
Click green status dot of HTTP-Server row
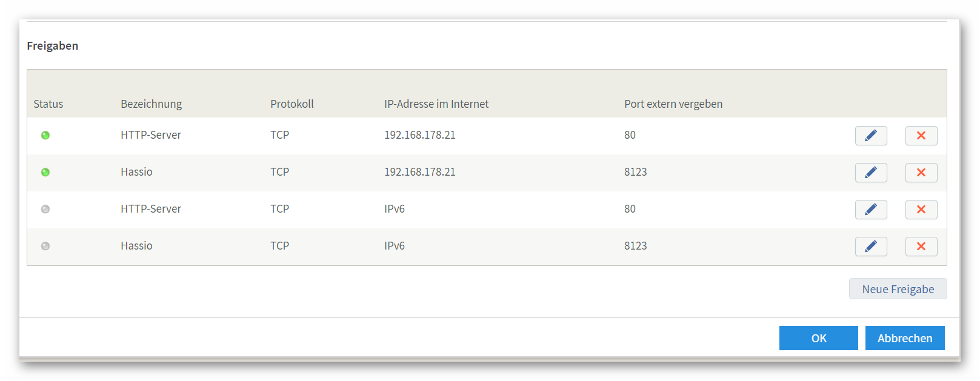[x=45, y=135]
